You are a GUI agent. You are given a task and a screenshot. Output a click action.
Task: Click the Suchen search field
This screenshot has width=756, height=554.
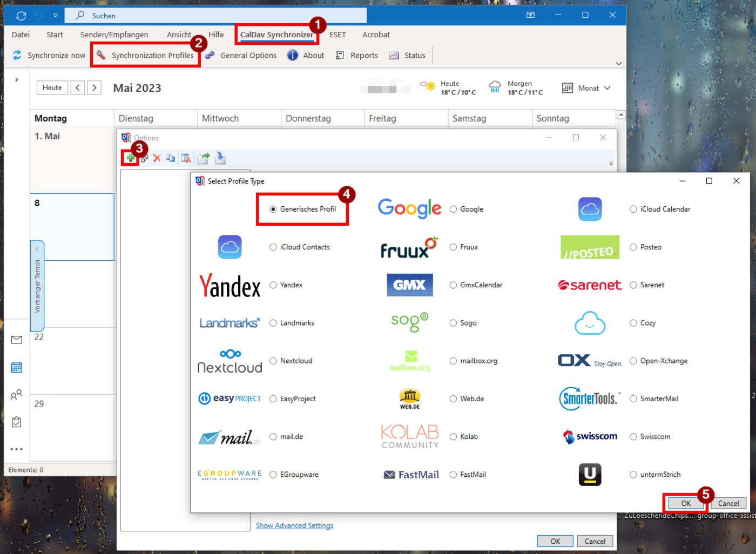point(216,16)
